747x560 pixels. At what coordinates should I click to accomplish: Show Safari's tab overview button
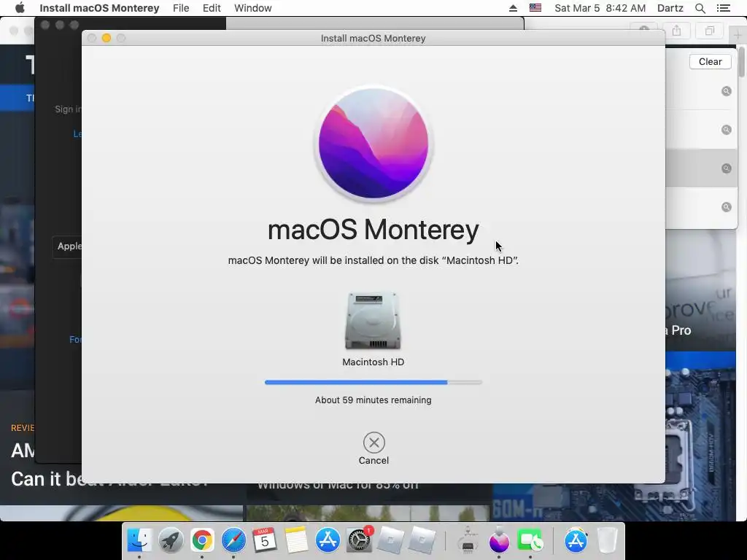[709, 31]
